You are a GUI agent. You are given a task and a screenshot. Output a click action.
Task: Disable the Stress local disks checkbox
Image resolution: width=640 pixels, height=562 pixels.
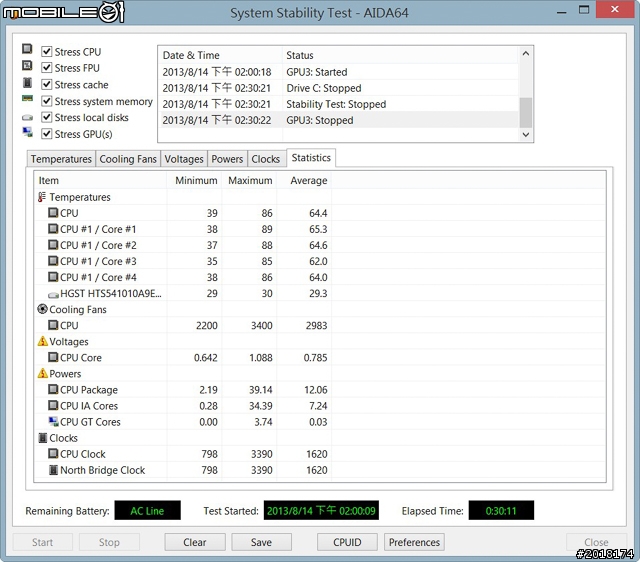click(47, 117)
